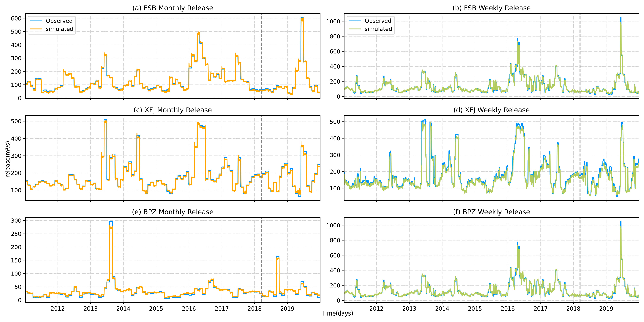Viewport: 644px width, 322px height.
Task: Click the release(m³/s) y-axis label
Action: pyautogui.click(x=8, y=159)
